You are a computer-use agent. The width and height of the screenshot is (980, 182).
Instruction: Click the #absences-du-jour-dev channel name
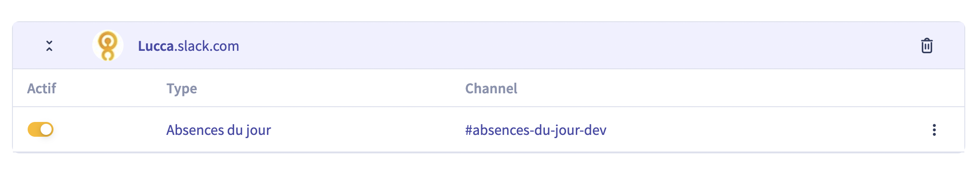coord(536,130)
